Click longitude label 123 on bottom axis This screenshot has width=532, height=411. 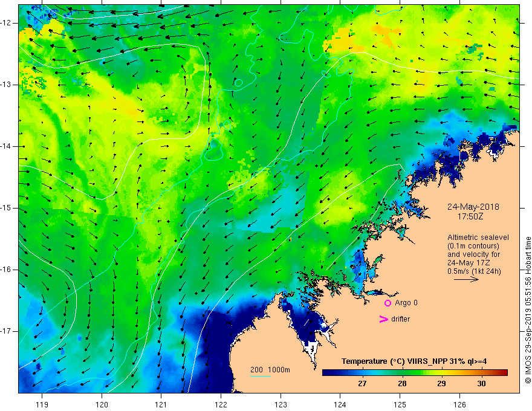(281, 404)
